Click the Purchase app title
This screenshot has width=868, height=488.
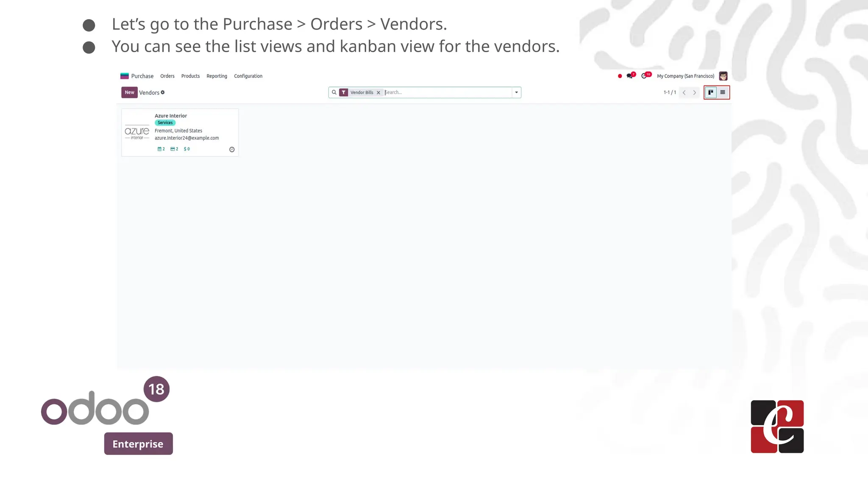pyautogui.click(x=142, y=76)
